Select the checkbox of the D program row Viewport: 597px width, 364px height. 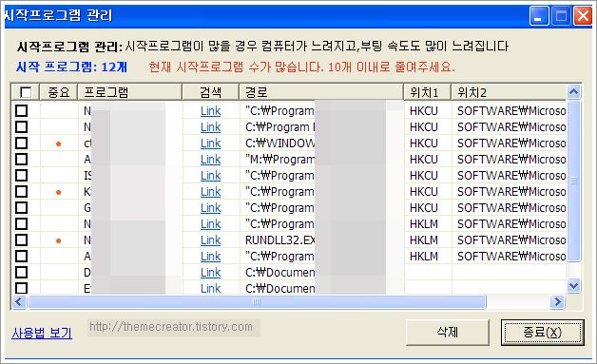click(21, 273)
